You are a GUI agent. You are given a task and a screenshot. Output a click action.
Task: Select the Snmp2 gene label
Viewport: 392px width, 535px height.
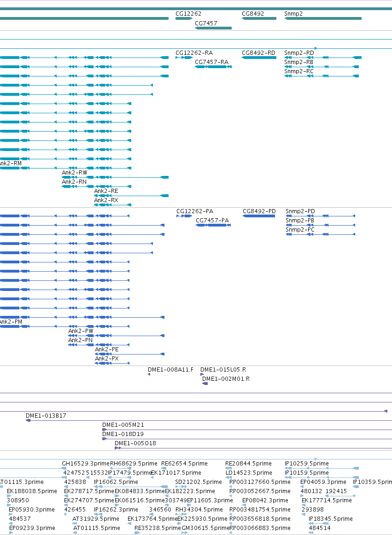point(293,14)
